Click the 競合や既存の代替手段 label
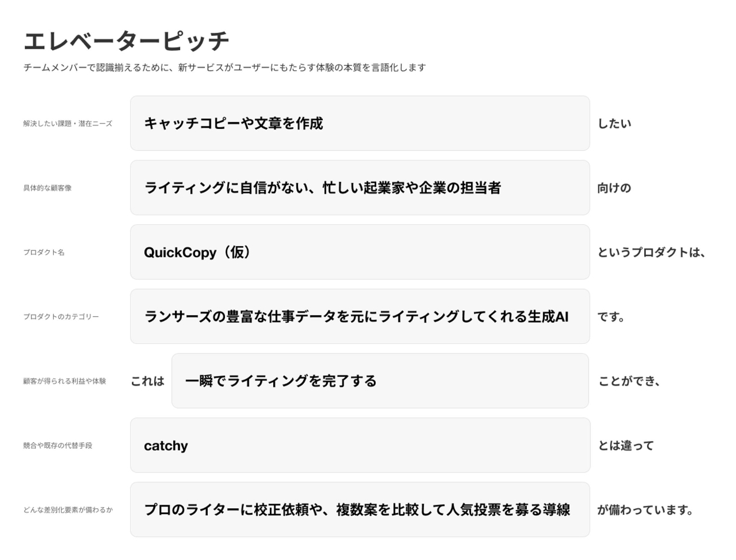736x560 pixels. (58, 446)
